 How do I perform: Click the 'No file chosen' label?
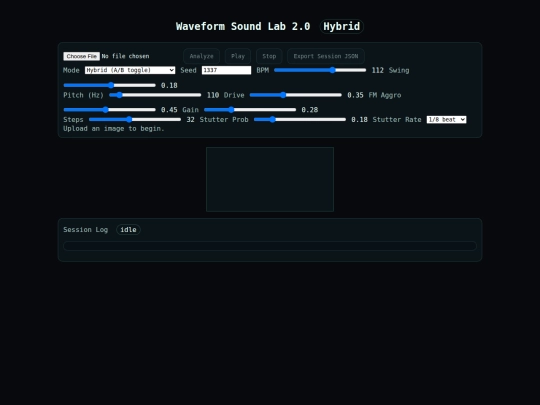[125, 56]
